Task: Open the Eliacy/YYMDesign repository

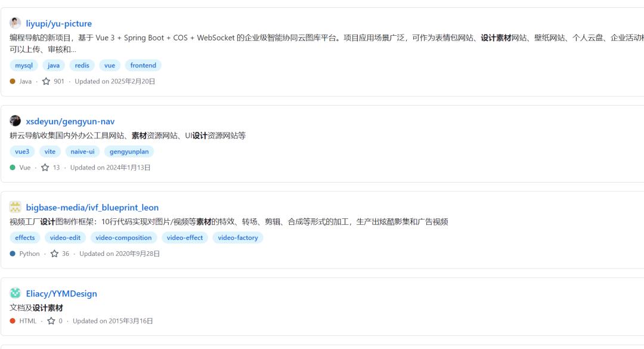Action: click(61, 294)
